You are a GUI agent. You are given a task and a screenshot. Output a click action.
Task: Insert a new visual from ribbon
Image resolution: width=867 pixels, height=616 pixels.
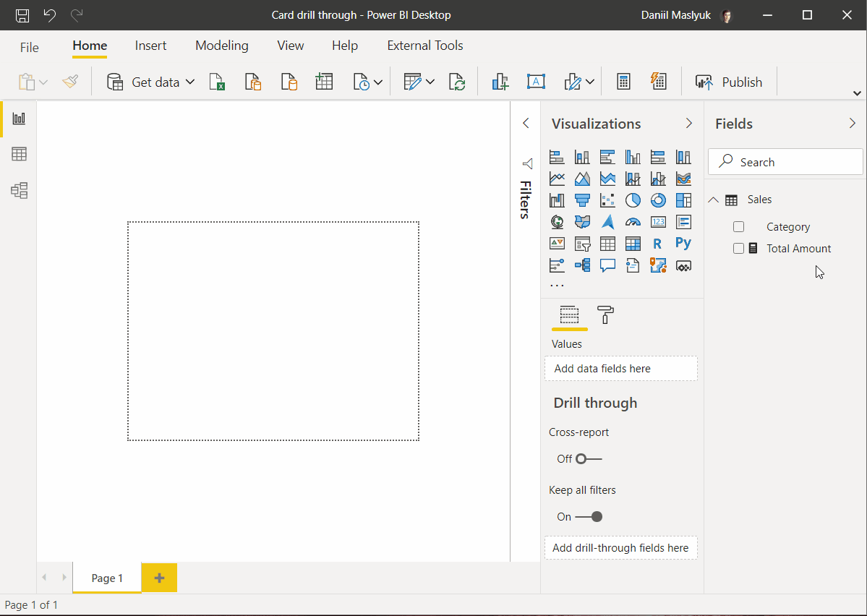(x=500, y=82)
